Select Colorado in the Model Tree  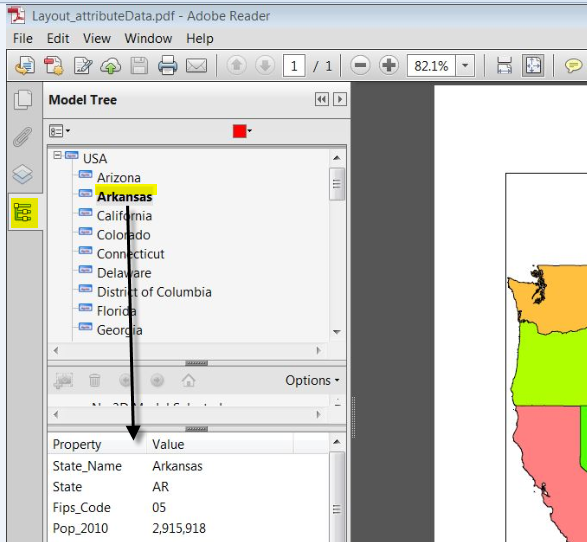(x=124, y=235)
